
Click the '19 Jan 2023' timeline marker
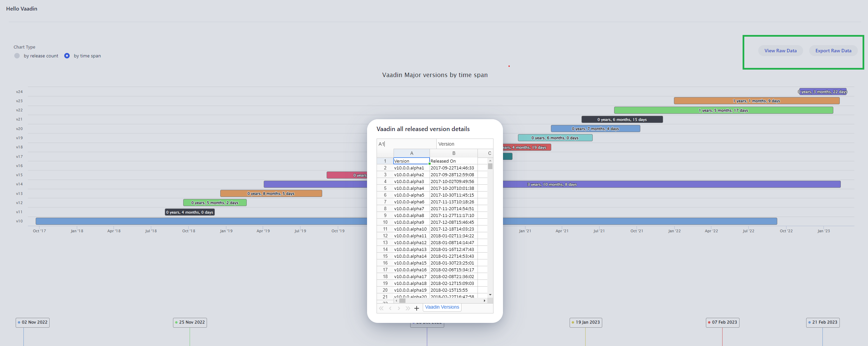click(586, 322)
